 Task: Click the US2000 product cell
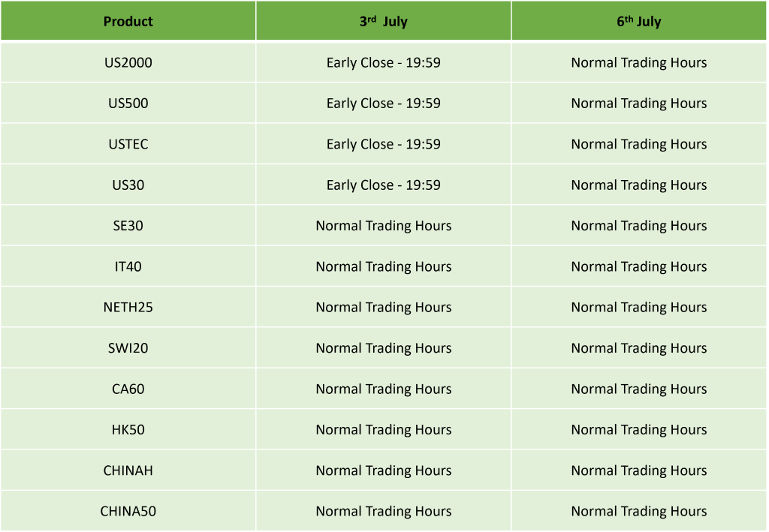(x=128, y=63)
